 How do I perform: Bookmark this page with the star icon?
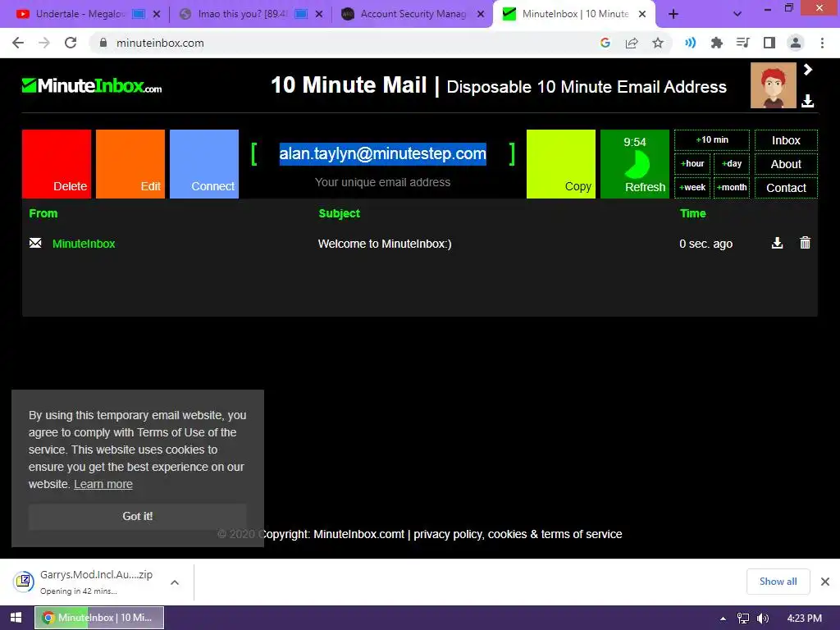(x=658, y=43)
